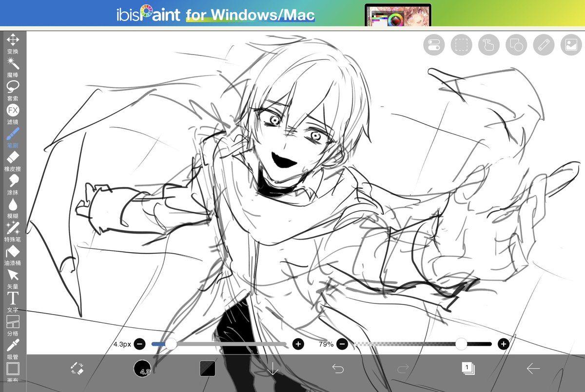Increase opacity with plus button
Screen dimensions: 585x392
[503, 344]
